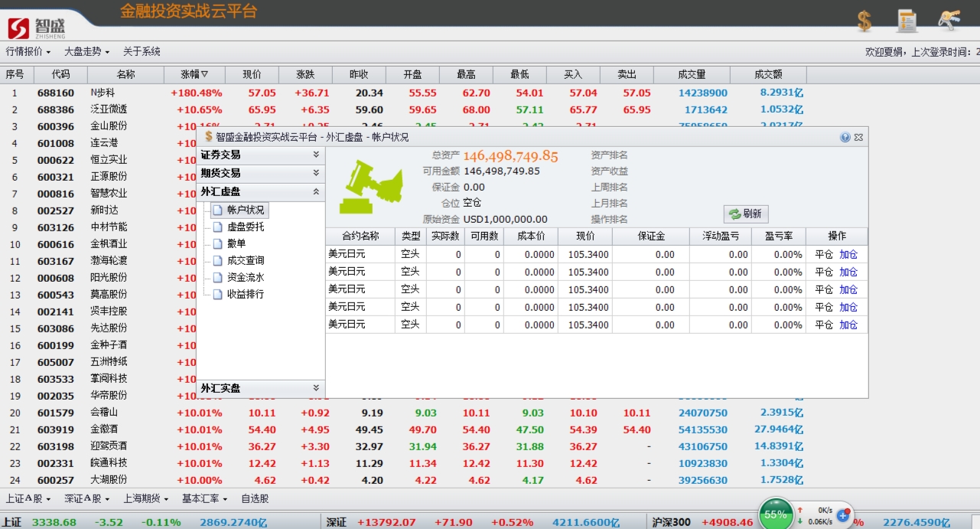The height and width of the screenshot is (529, 980).
Task: Expand the 证券交易 section
Action: (260, 155)
